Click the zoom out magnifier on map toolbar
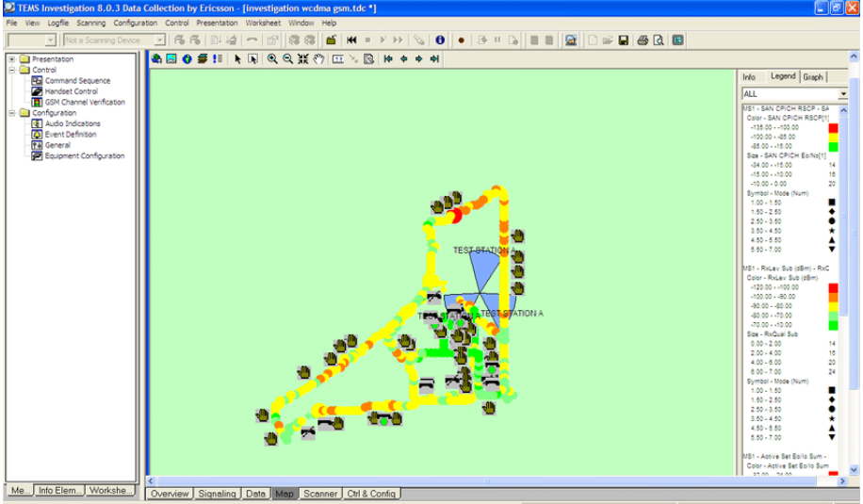Image resolution: width=863 pixels, height=504 pixels. (287, 58)
